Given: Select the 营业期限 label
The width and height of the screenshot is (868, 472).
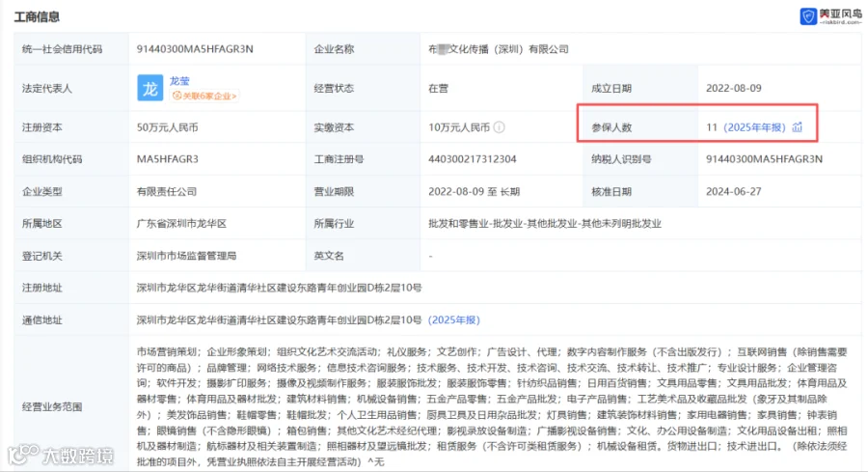Looking at the screenshot, I should [x=334, y=192].
